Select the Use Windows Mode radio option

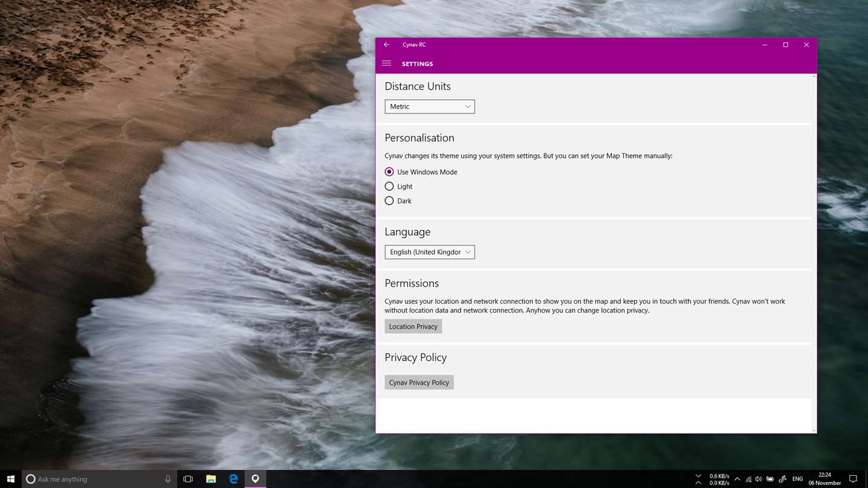point(421,172)
